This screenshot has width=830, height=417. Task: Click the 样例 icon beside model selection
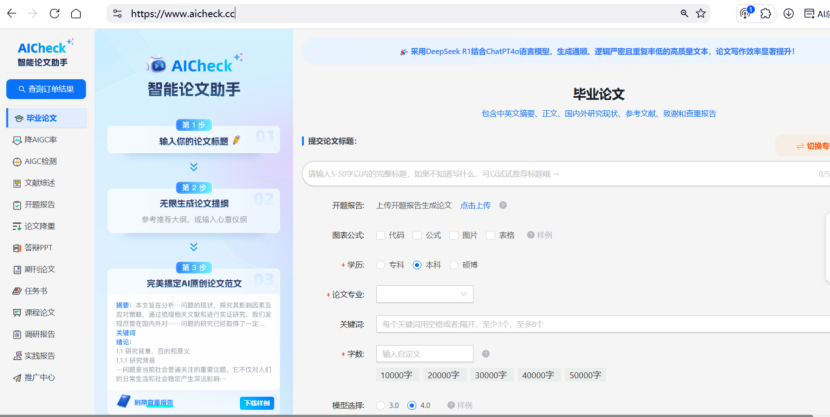[x=451, y=405]
